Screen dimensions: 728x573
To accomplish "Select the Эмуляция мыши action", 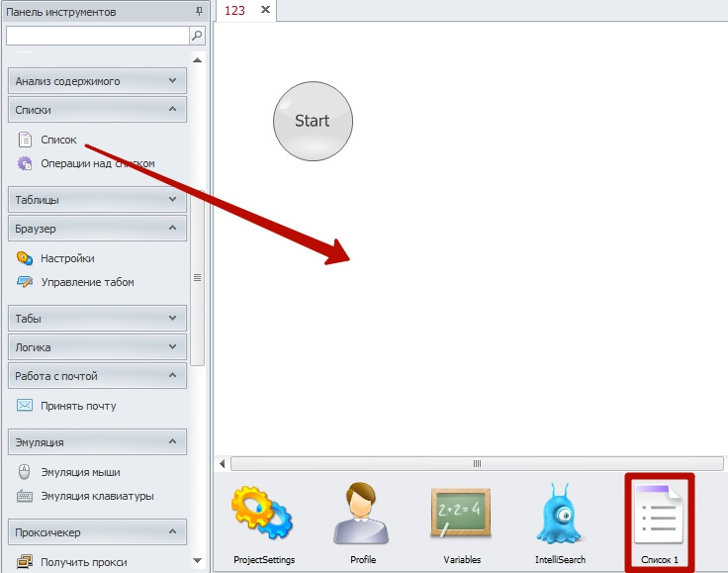I will click(80, 472).
